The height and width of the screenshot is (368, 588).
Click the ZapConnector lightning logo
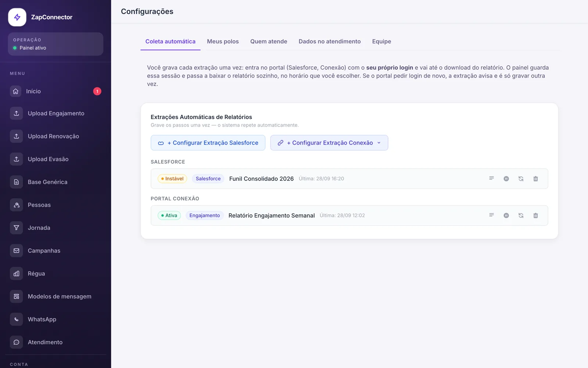tap(17, 17)
